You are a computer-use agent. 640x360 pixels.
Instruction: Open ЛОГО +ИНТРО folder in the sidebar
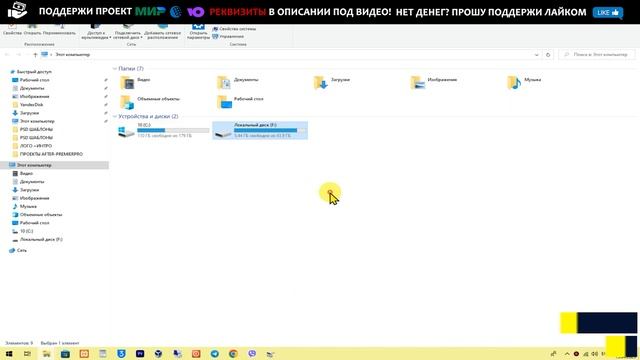[32, 146]
